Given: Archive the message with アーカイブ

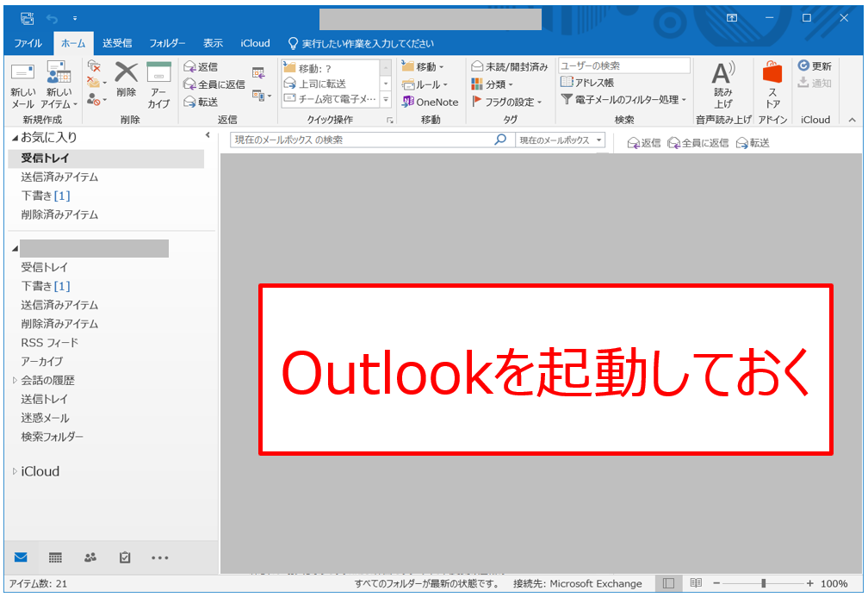Looking at the screenshot, I should coord(158,84).
